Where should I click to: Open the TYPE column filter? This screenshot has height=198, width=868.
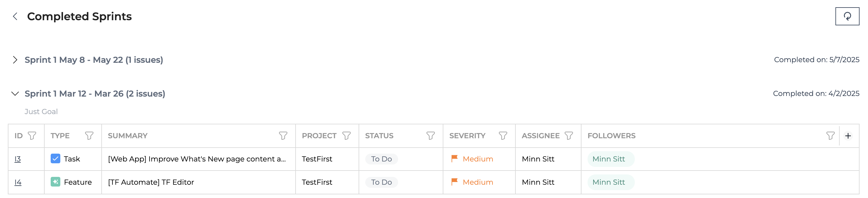(x=89, y=136)
